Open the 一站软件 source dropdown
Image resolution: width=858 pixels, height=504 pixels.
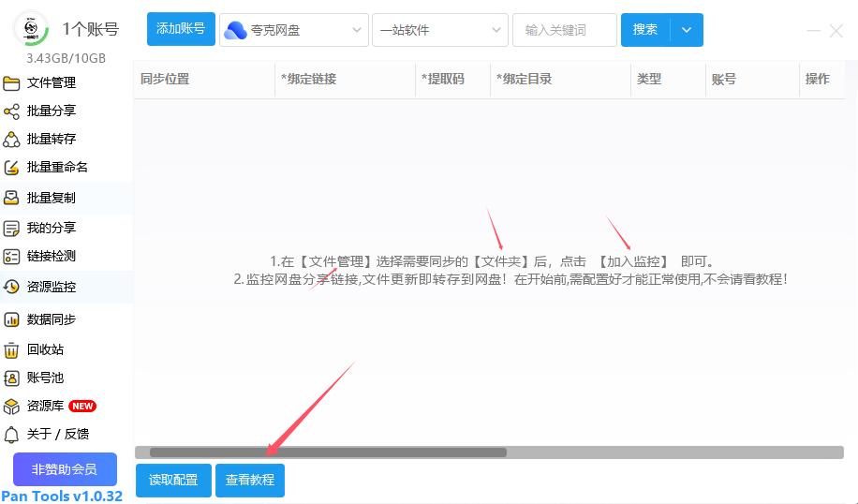pyautogui.click(x=440, y=30)
